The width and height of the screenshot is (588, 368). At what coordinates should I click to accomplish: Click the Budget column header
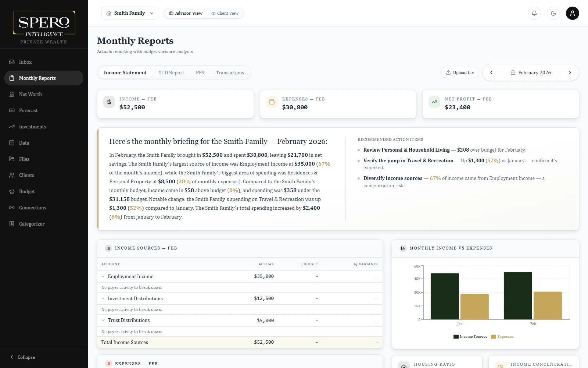click(x=310, y=264)
